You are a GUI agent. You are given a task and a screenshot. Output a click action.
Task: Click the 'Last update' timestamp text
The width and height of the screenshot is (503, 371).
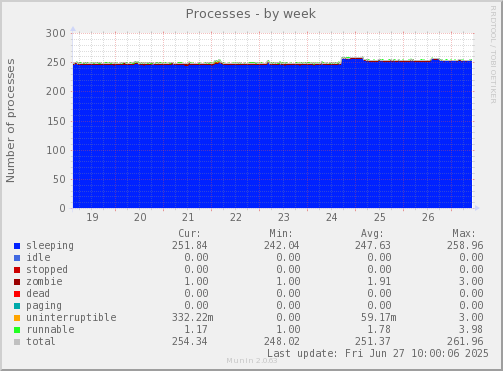[x=378, y=353]
